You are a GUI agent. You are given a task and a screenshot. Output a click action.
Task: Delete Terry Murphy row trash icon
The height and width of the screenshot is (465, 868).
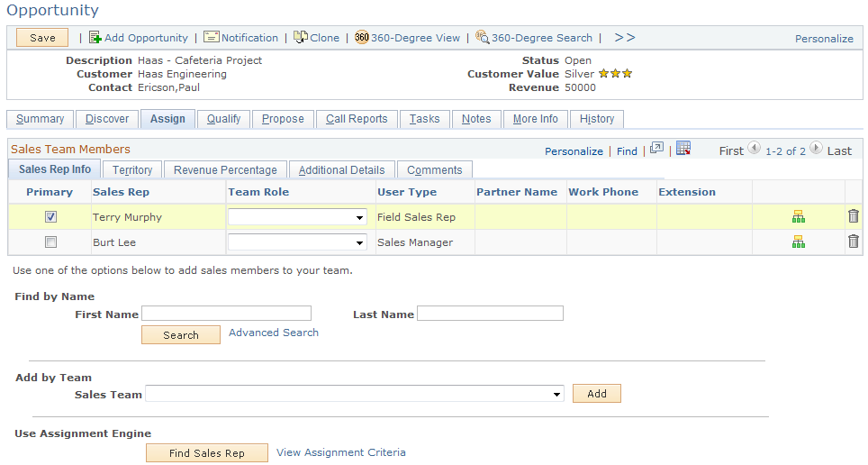[x=854, y=216]
